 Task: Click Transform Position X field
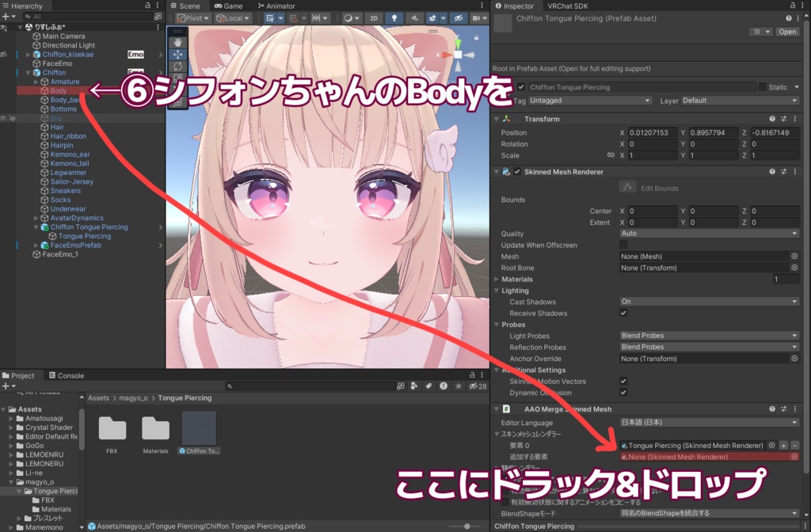653,132
